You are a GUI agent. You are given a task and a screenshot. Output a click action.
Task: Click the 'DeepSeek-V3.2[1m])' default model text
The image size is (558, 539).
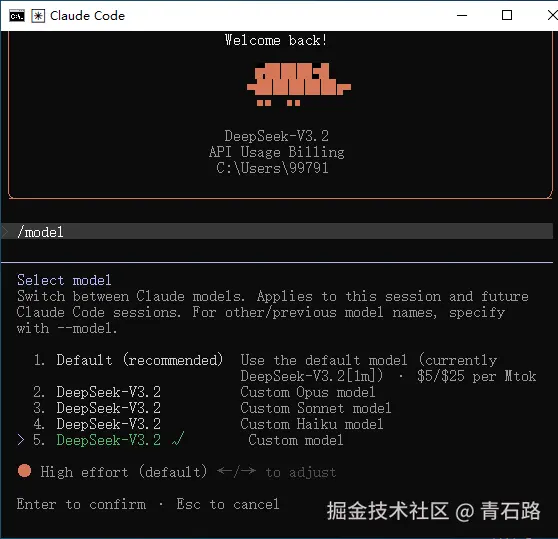point(311,376)
